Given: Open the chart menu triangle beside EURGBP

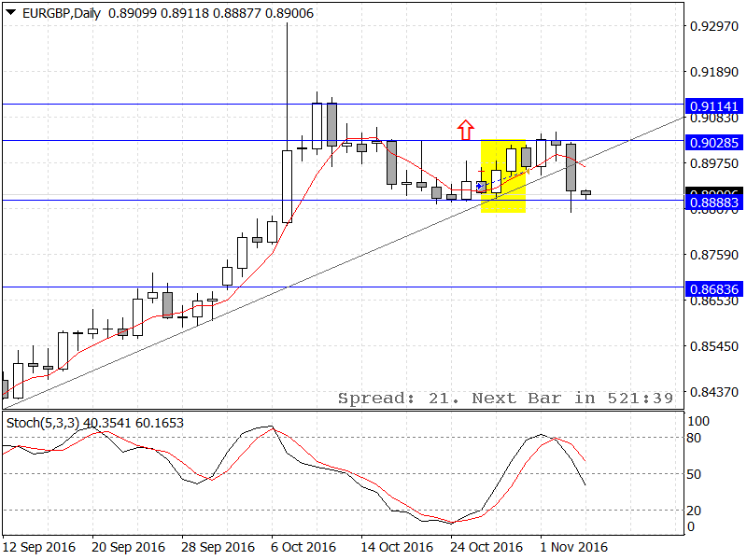Looking at the screenshot, I should click(11, 13).
